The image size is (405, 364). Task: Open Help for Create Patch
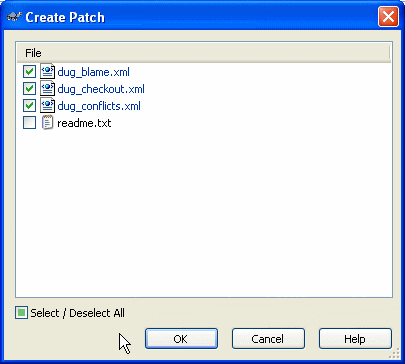tap(355, 339)
